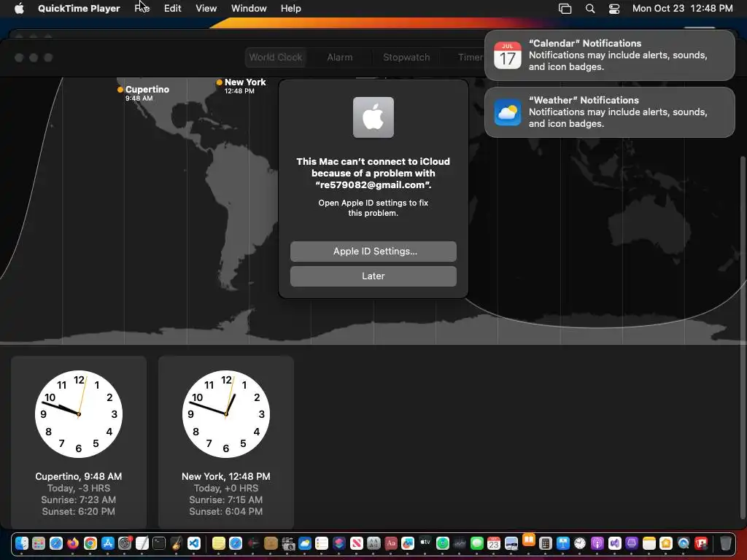Open the QuickTime Player app menu

(x=79, y=8)
